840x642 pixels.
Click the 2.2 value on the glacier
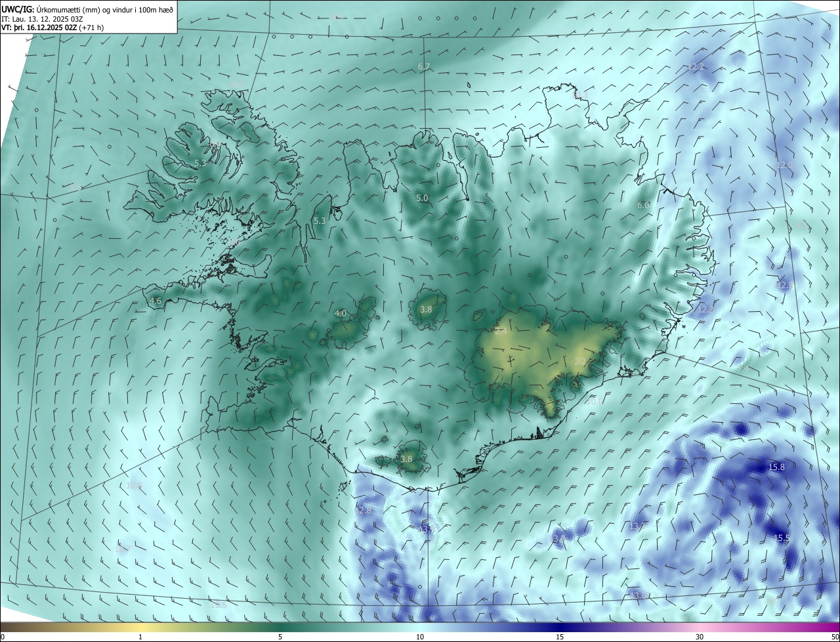point(580,361)
